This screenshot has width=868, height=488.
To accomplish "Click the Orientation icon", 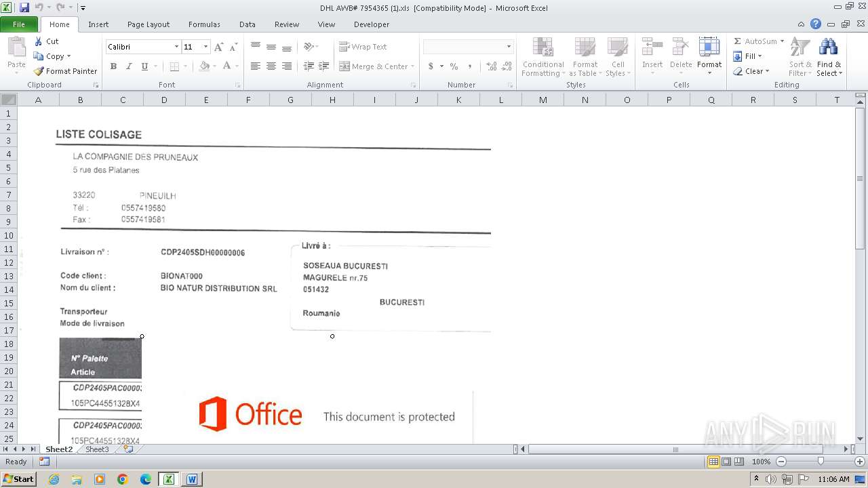I will click(309, 47).
